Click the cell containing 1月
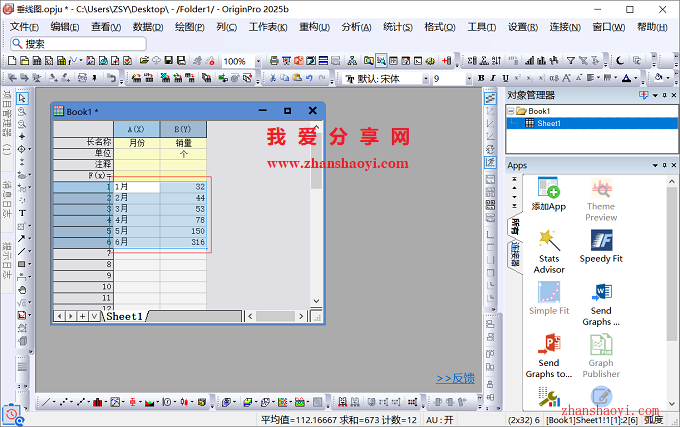 tap(137, 187)
